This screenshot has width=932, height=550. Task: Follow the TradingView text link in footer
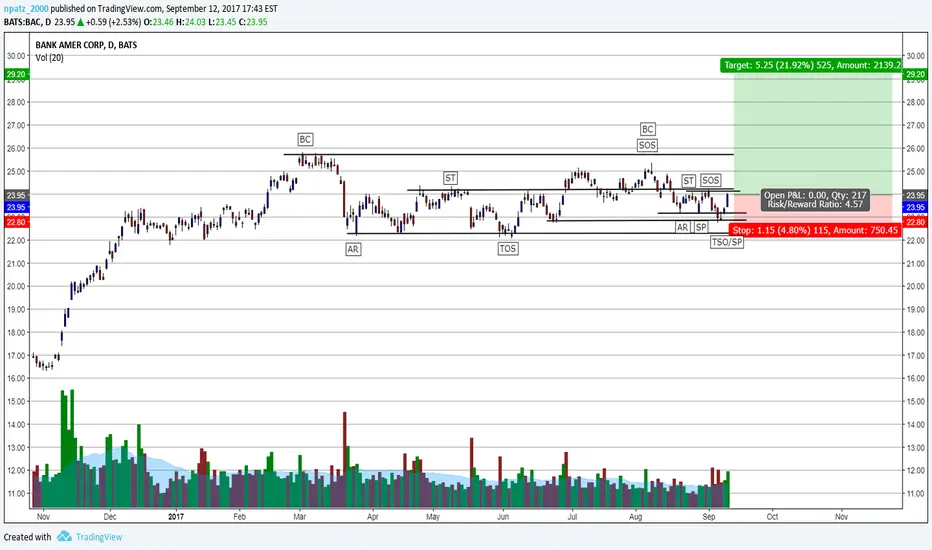pos(99,537)
